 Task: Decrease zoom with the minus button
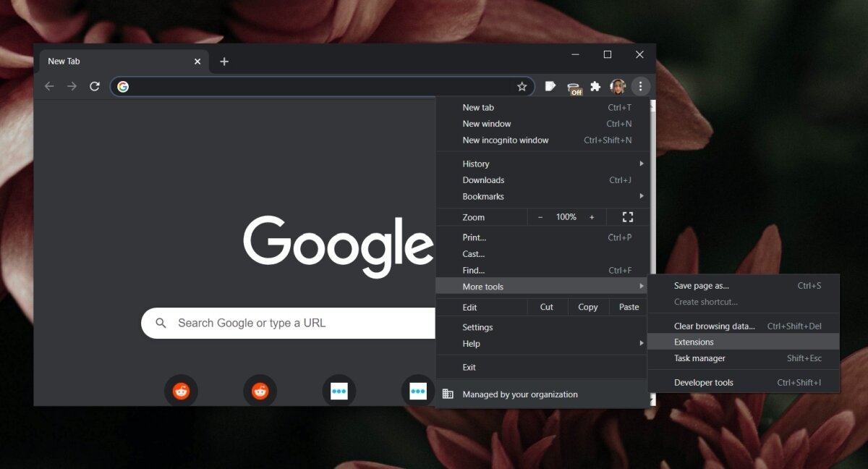pos(540,217)
